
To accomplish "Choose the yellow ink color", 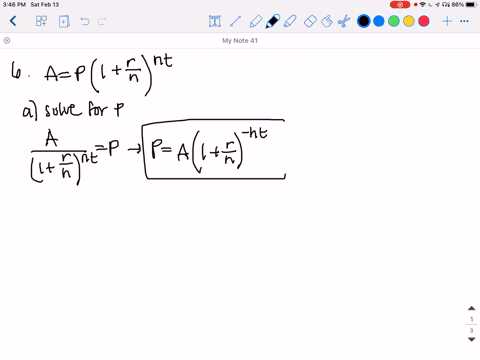I will pyautogui.click(x=409, y=21).
